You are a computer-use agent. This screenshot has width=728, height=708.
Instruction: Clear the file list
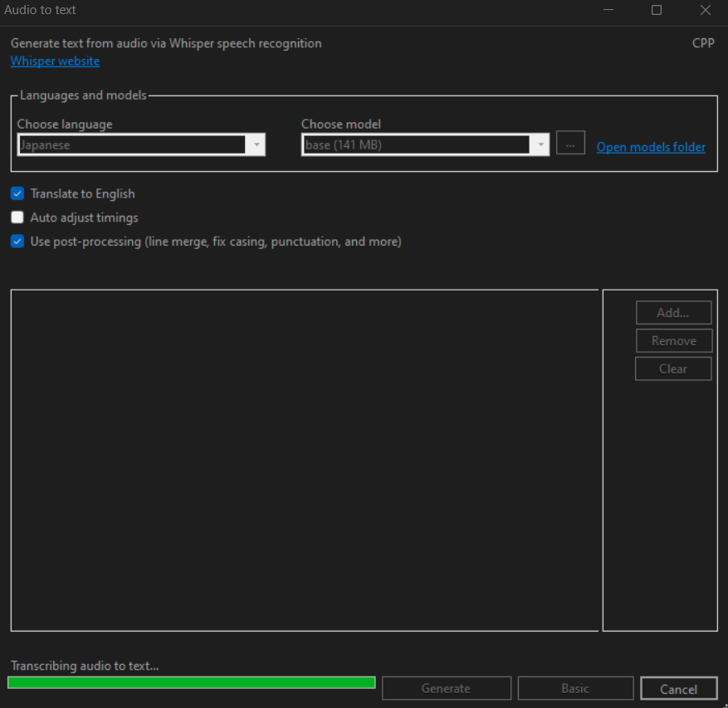673,369
